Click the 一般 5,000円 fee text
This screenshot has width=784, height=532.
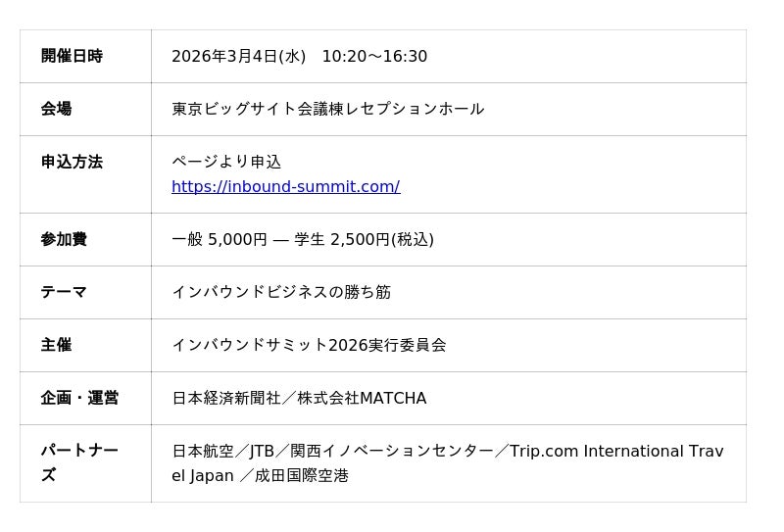pyautogui.click(x=219, y=239)
